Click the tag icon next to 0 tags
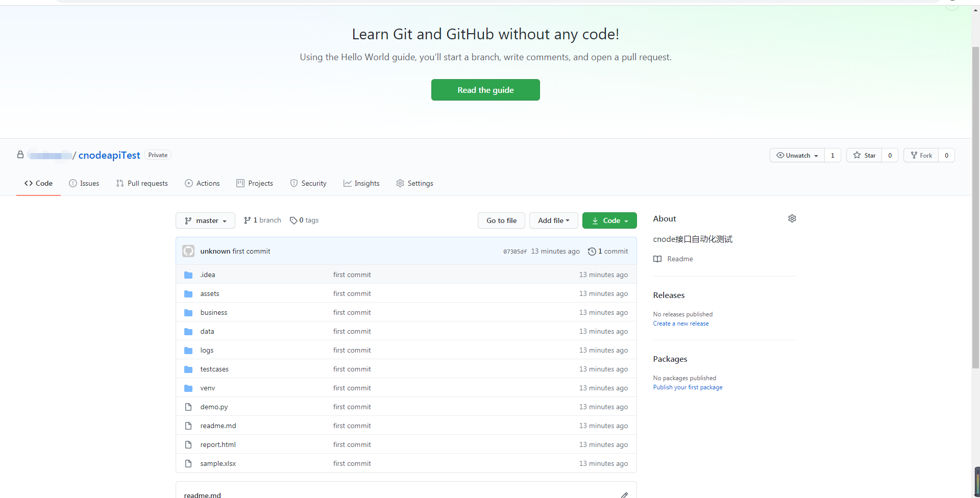 (x=293, y=220)
